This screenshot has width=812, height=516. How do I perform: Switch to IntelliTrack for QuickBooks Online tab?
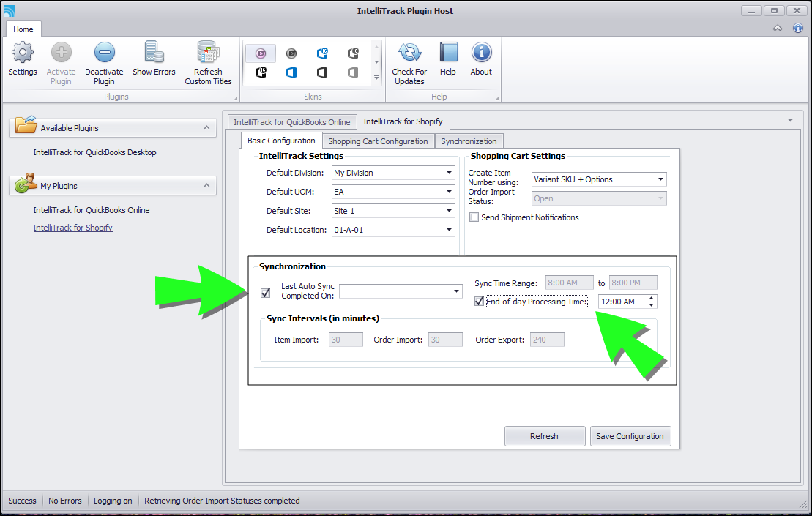point(292,122)
